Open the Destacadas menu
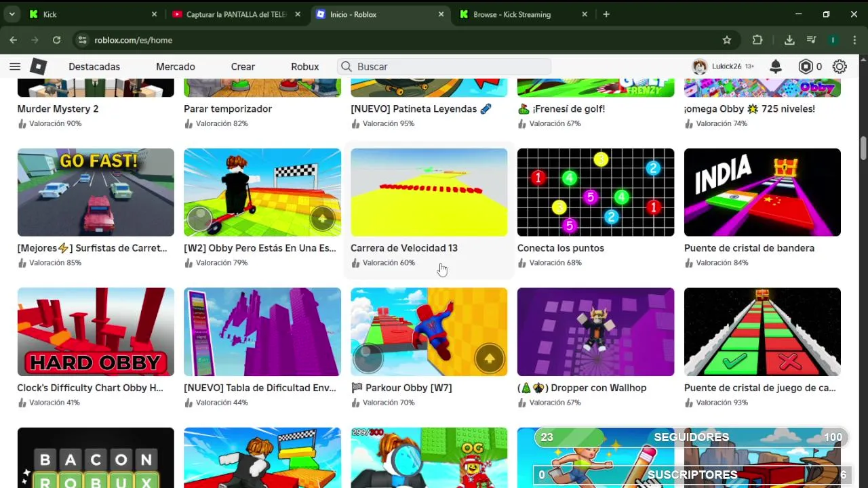Viewport: 868px width, 488px height. [94, 66]
